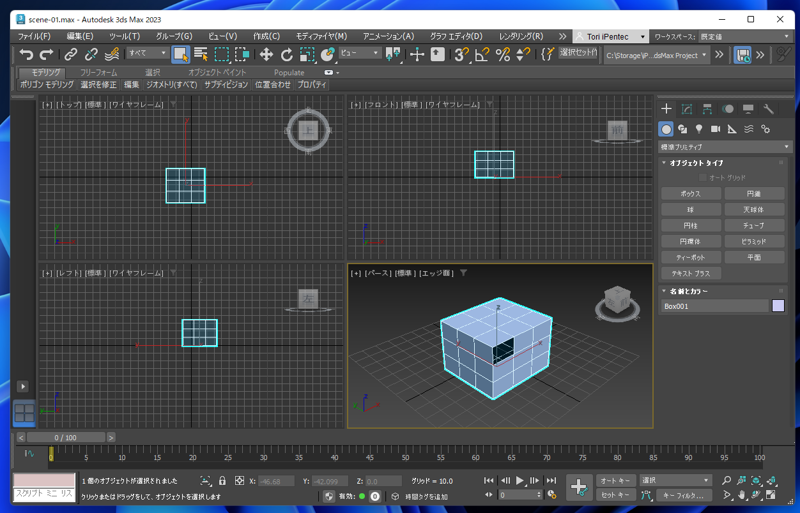800x513 pixels.
Task: Click MAXScript mini listener pink field
Action: tap(44, 480)
